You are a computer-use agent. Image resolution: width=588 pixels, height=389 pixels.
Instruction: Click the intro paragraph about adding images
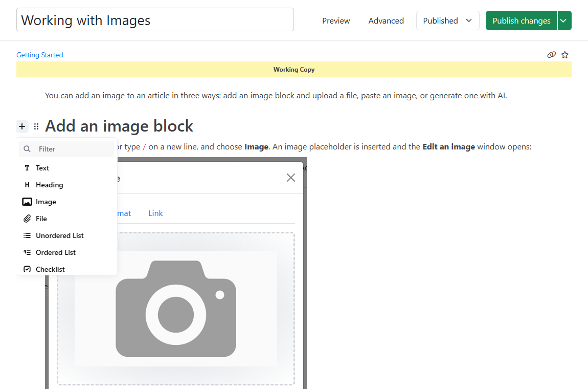(276, 95)
